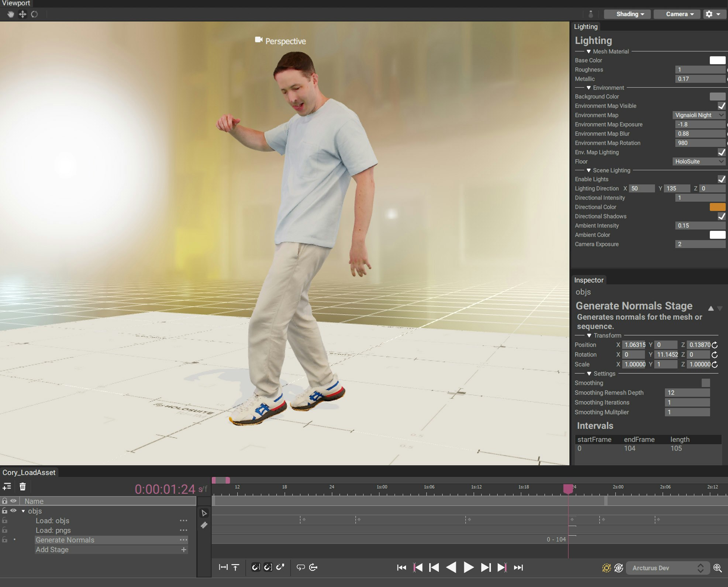Click the Metallic value field
728x587 pixels.
[700, 79]
